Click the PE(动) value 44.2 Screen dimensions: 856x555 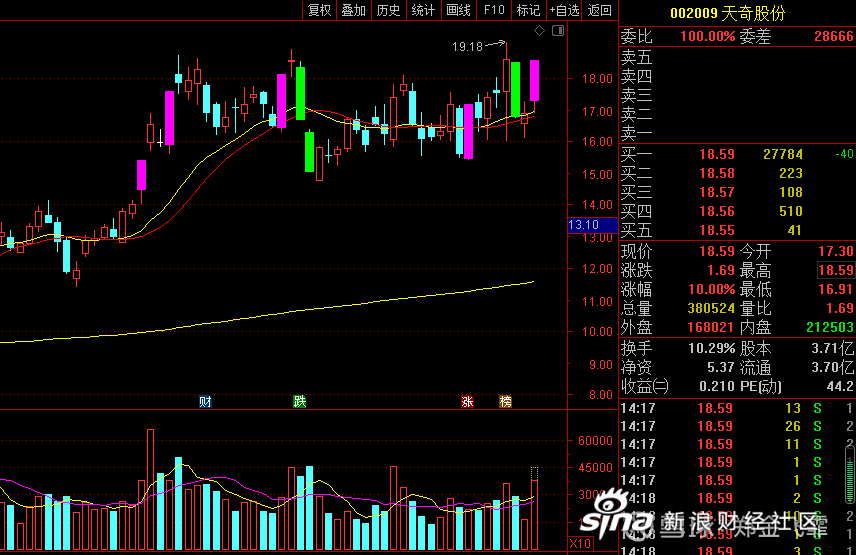(840, 386)
